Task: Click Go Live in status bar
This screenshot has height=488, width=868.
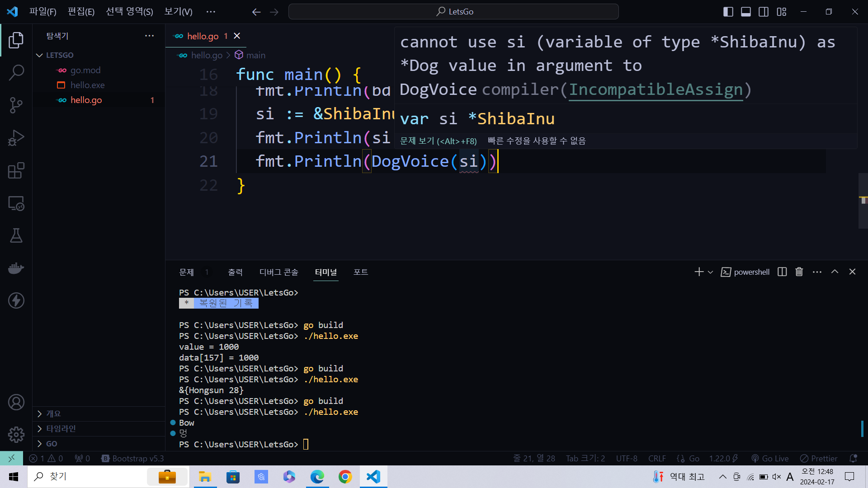Action: point(770,458)
